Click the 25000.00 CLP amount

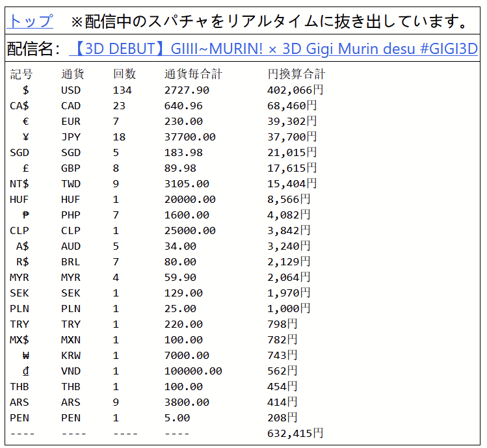point(190,231)
